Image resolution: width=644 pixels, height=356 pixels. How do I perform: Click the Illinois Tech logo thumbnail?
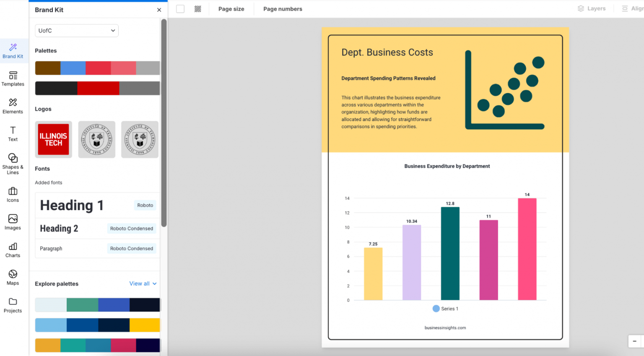[53, 139]
